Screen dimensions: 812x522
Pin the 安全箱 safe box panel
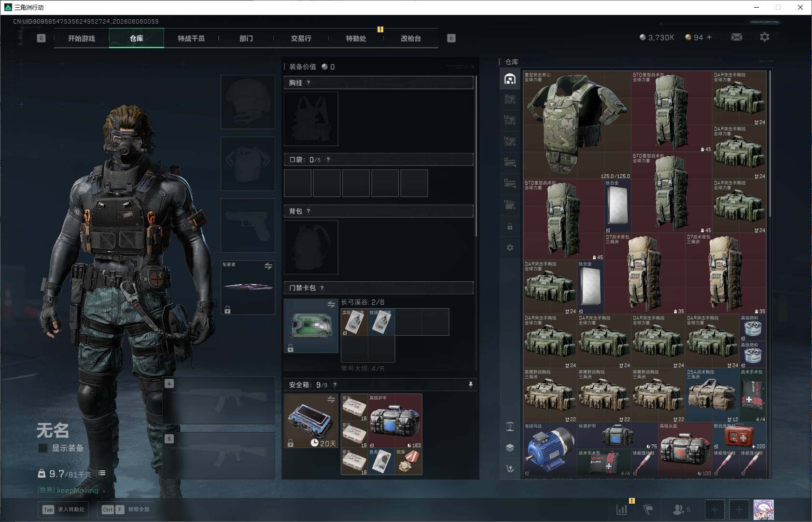(x=470, y=385)
